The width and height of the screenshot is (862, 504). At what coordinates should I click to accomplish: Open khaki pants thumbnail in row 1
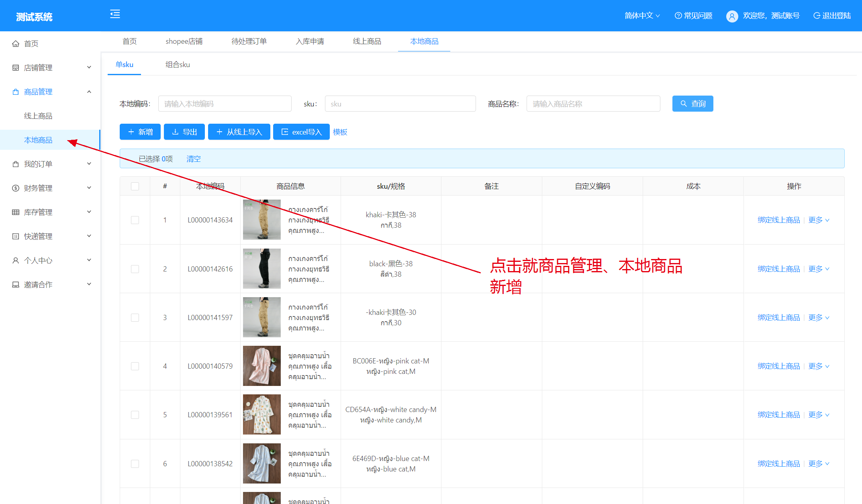click(x=261, y=220)
